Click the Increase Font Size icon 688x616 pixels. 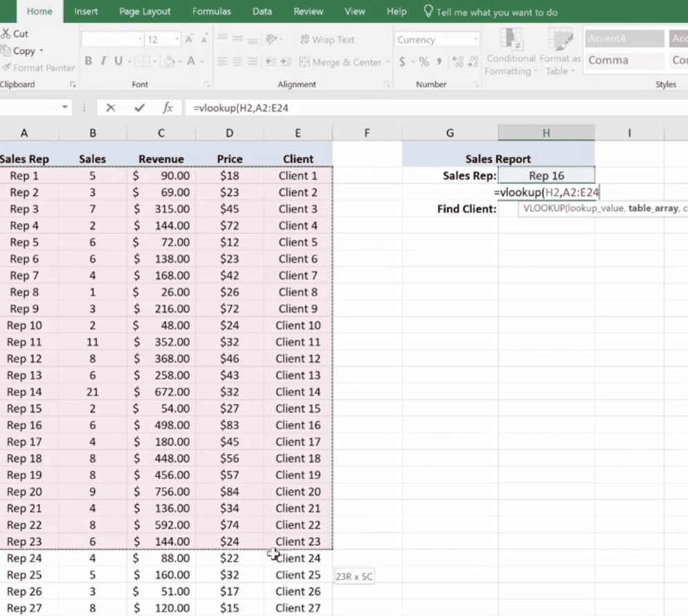[190, 39]
